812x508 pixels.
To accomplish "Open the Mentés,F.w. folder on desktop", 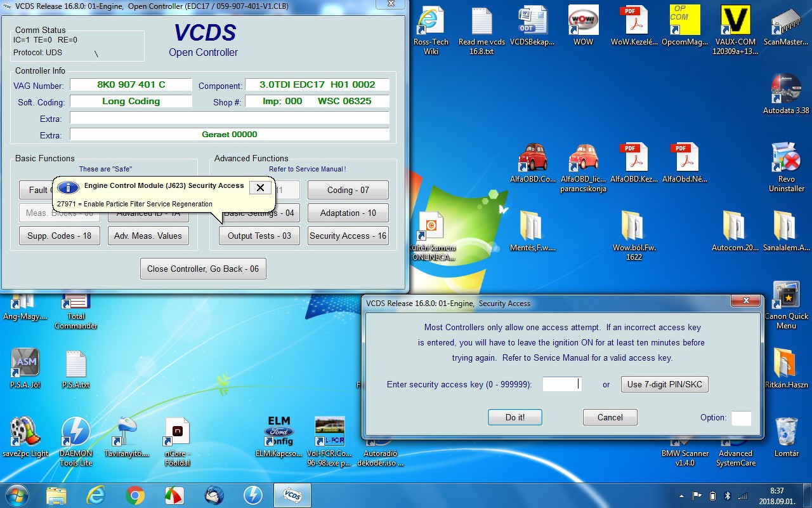I will (532, 231).
